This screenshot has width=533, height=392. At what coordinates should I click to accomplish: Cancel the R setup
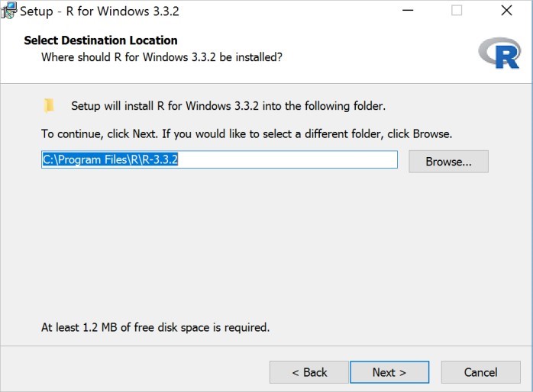click(480, 372)
